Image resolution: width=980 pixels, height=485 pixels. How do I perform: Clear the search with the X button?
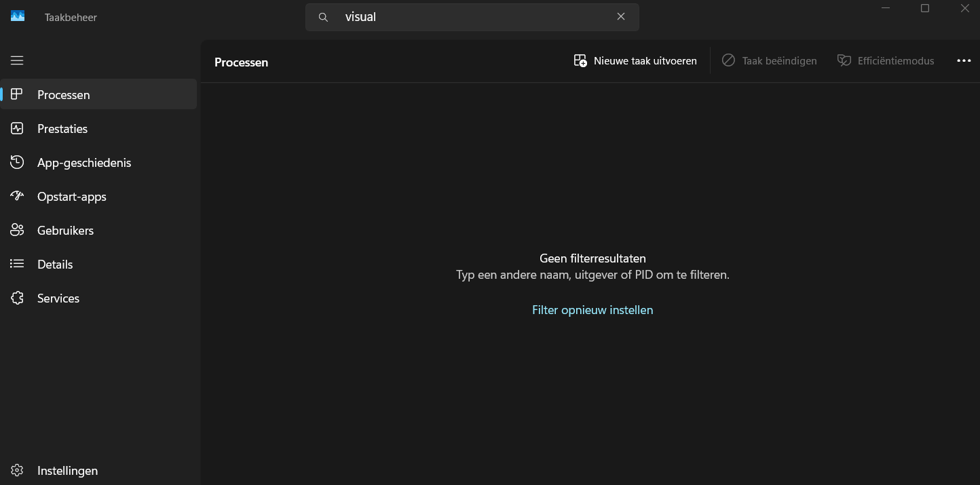point(621,17)
